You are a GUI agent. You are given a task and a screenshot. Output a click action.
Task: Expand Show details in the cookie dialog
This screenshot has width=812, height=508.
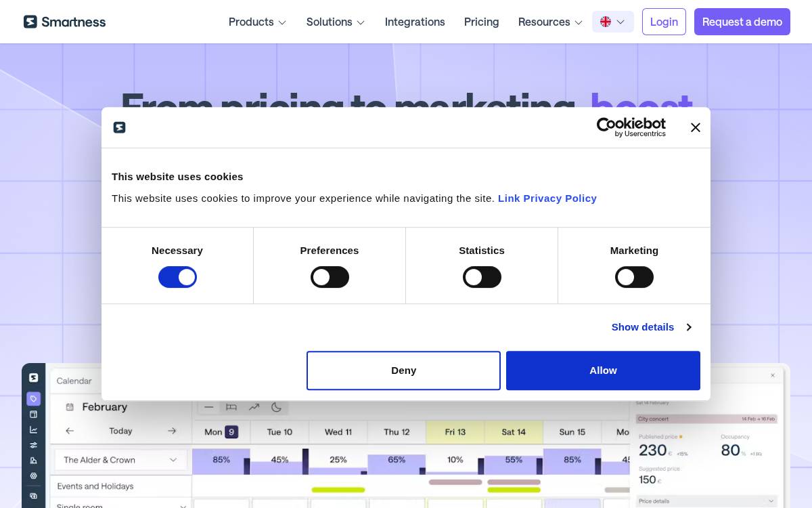pos(651,327)
